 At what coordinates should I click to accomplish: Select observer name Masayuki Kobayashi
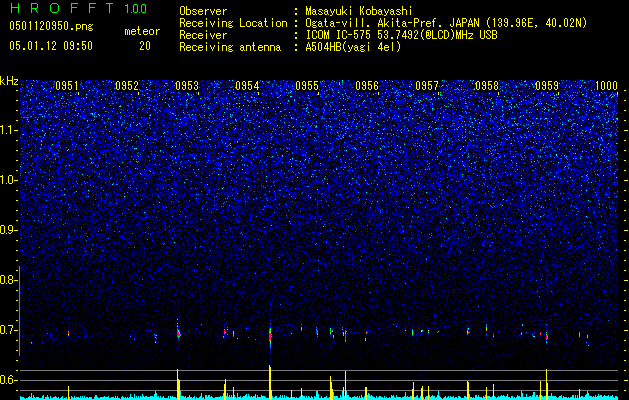(x=359, y=11)
